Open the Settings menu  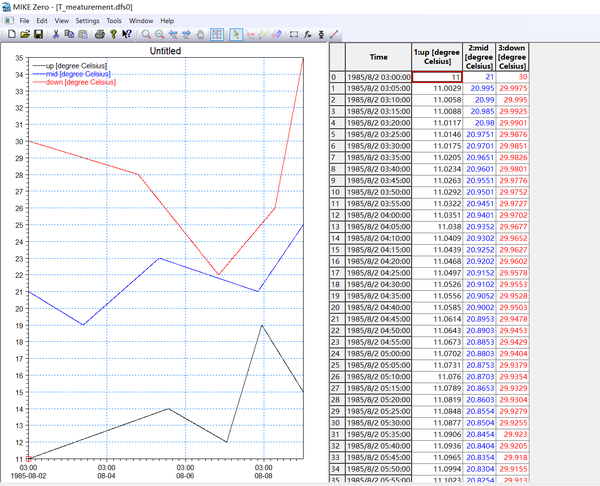87,20
